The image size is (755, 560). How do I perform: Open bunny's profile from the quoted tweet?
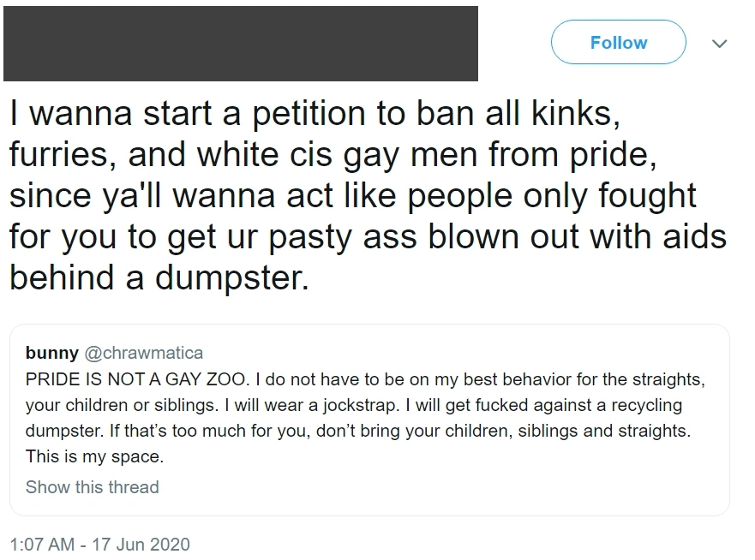point(51,353)
